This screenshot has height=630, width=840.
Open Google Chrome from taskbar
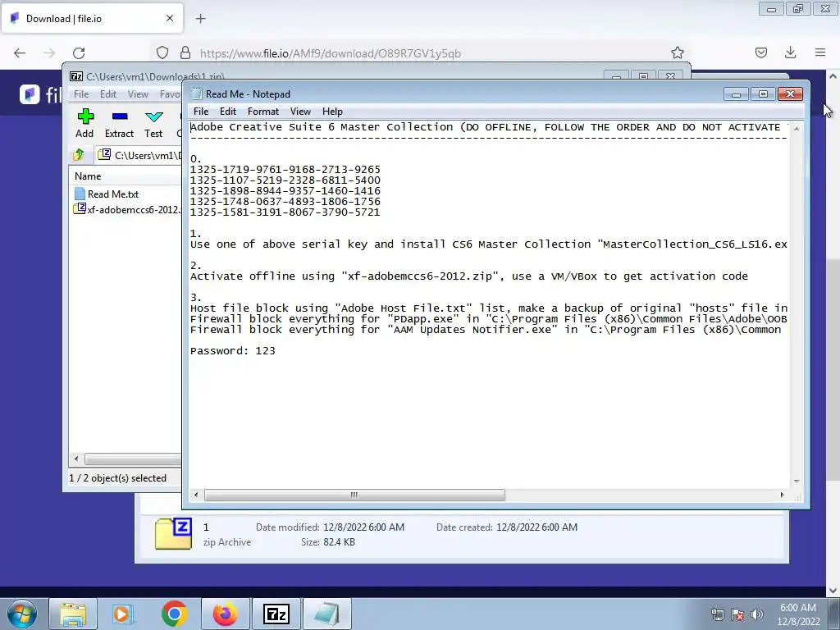(x=174, y=614)
